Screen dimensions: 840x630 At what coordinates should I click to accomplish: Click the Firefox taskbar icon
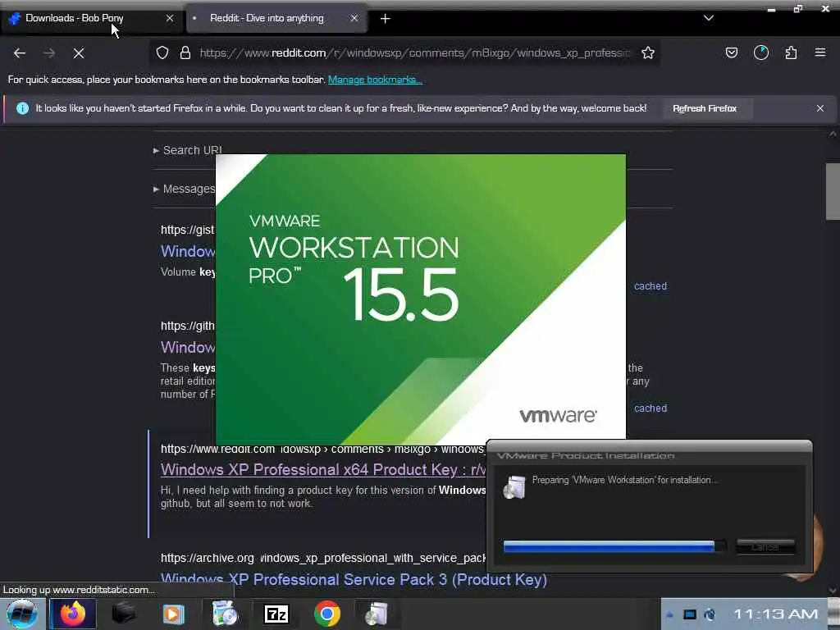pos(73,614)
